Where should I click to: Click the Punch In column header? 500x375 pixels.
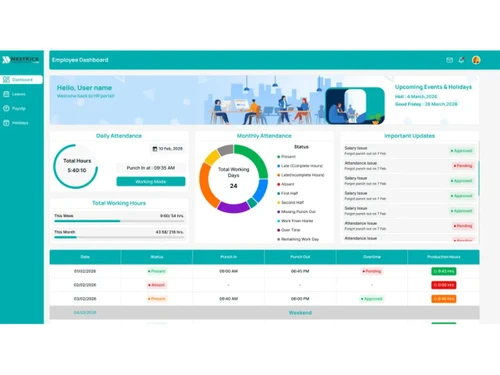click(228, 257)
